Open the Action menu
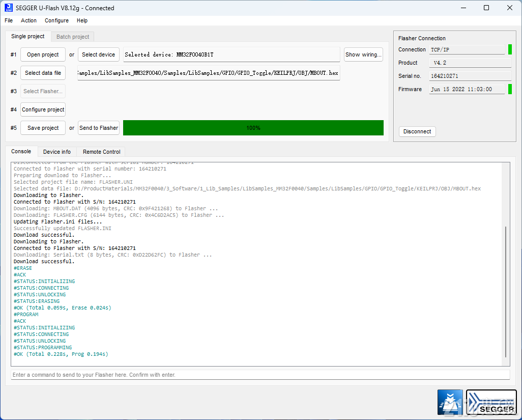522x420 pixels. click(x=28, y=21)
